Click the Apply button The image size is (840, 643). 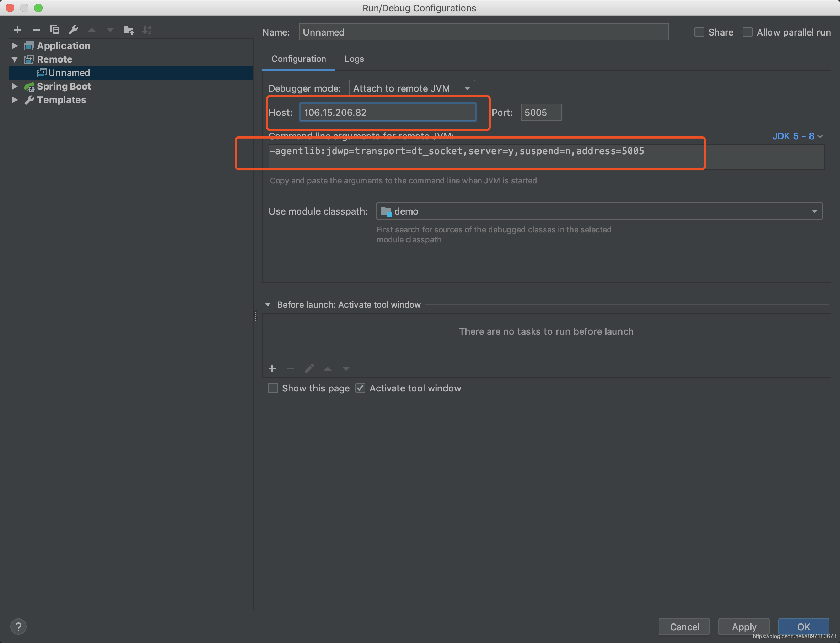coord(743,627)
